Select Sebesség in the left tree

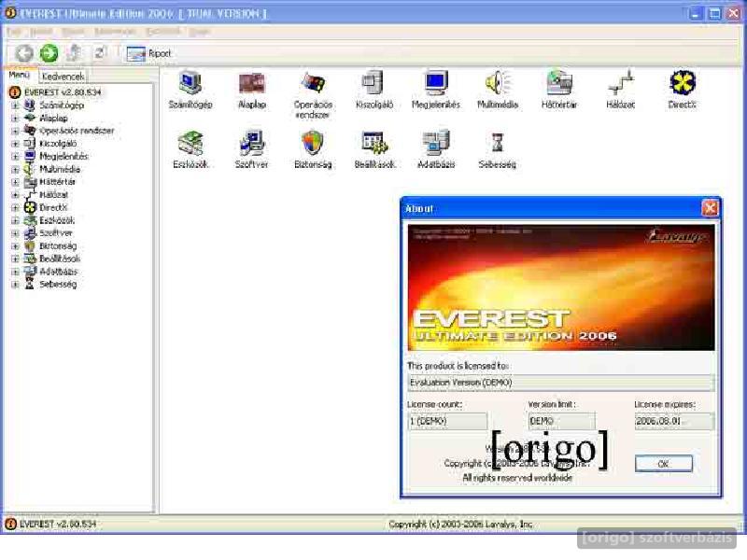58,285
